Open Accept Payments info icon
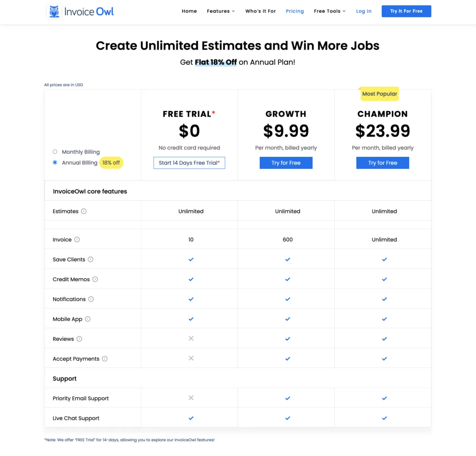Viewport: 476px width, 456px height. (x=105, y=358)
